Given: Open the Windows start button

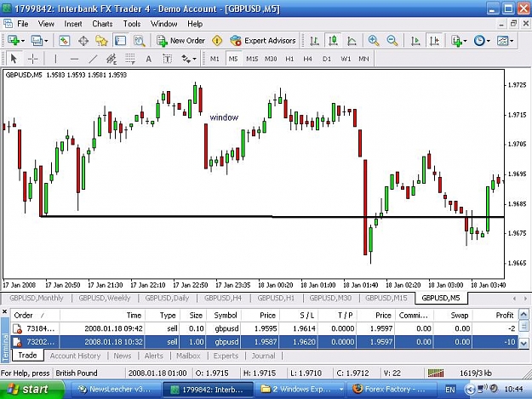Looking at the screenshot, I should tap(32, 389).
